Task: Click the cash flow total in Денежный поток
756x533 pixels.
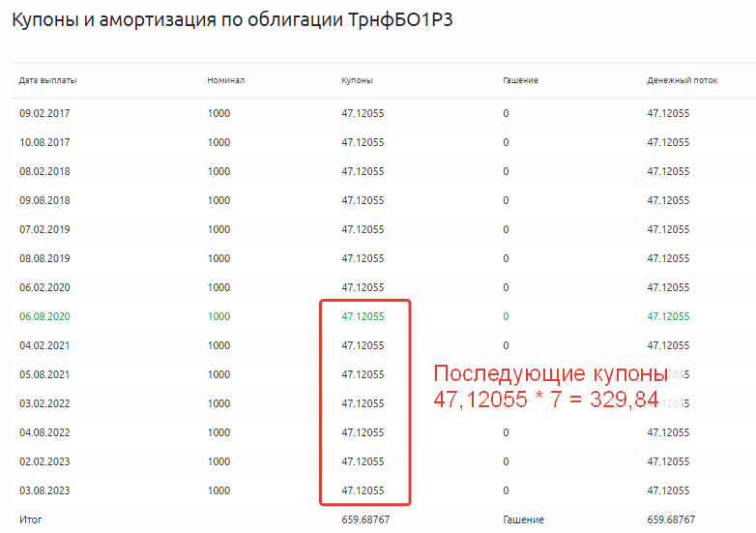Action: [671, 519]
